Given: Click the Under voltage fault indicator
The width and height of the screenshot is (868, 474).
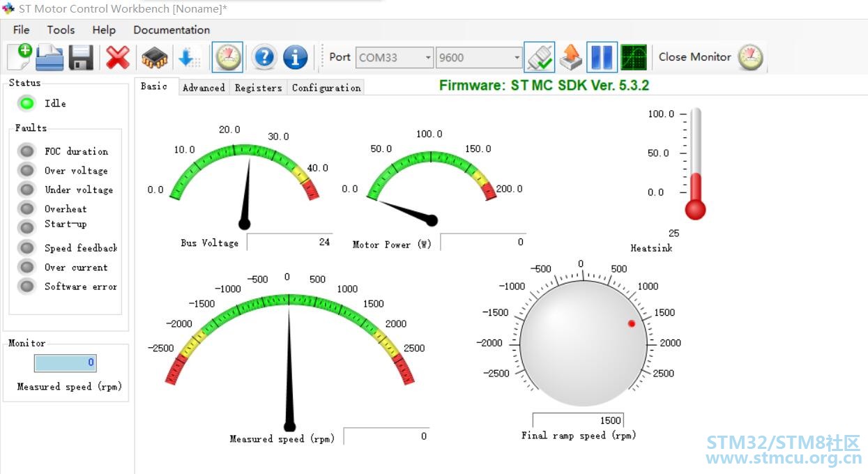Looking at the screenshot, I should (x=26, y=189).
